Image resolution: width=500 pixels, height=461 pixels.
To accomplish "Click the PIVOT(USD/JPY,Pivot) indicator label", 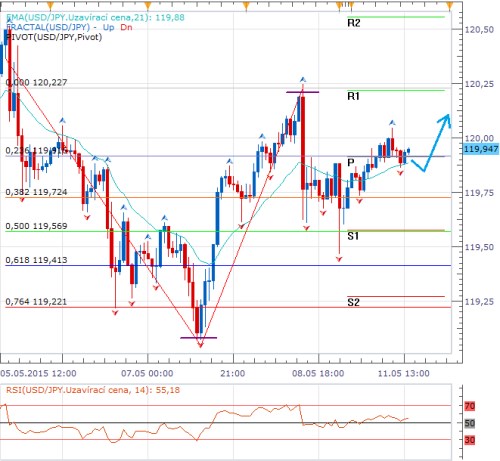I will [x=54, y=37].
